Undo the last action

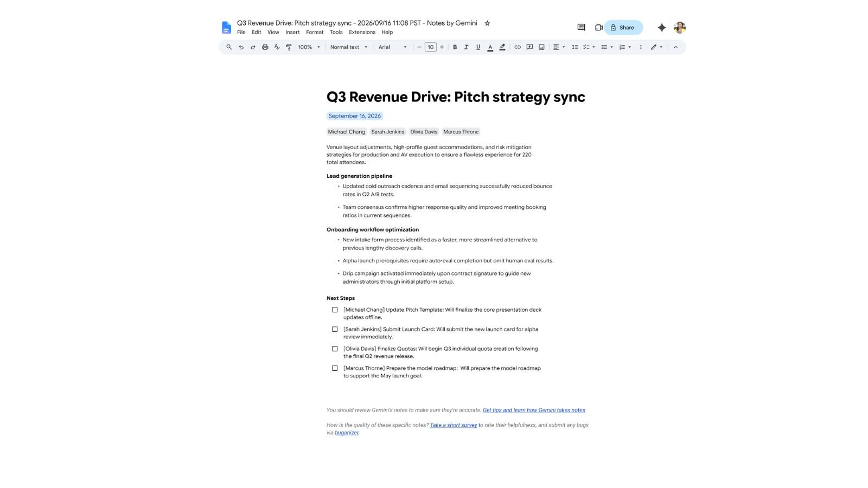[x=241, y=47]
